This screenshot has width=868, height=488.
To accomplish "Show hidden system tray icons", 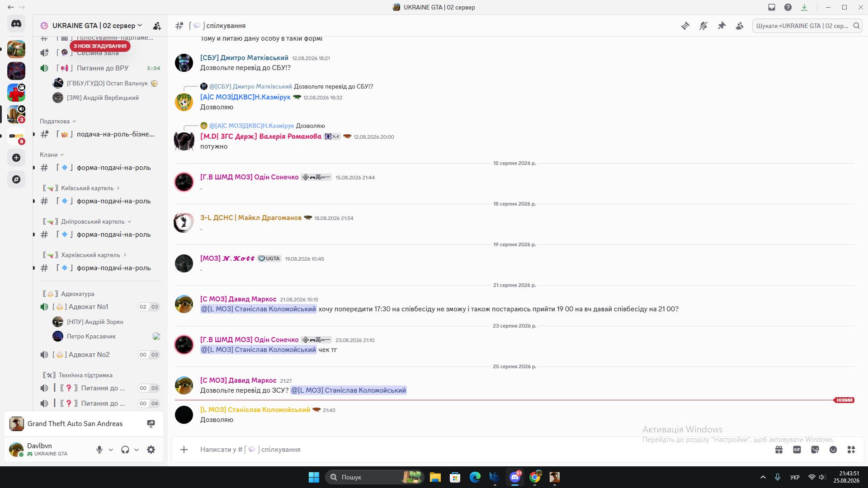I will (763, 477).
